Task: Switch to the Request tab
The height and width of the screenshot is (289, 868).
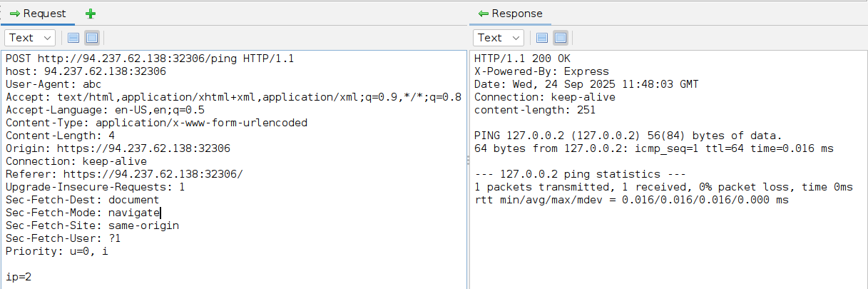Action: click(38, 14)
